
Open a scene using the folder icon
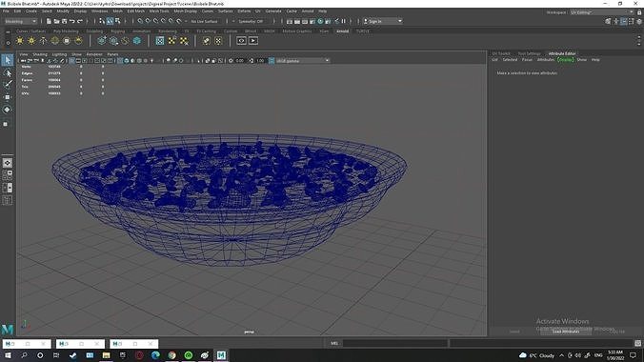point(56,21)
